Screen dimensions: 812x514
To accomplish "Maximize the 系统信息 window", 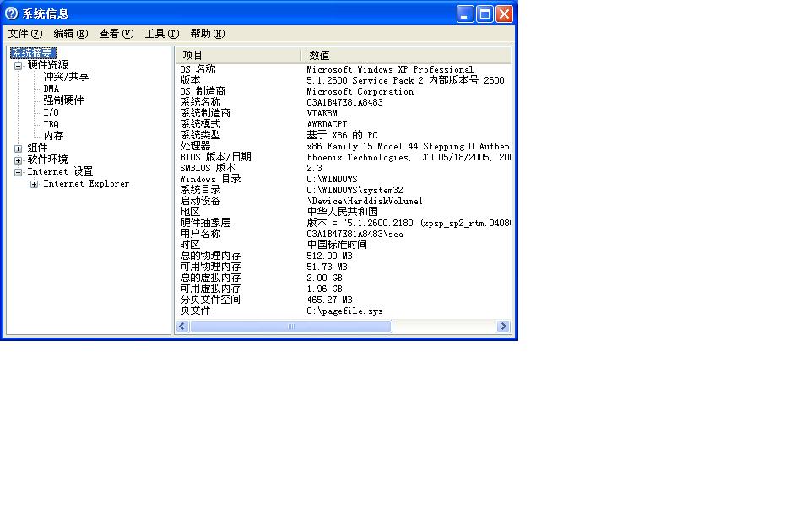I will click(x=484, y=14).
